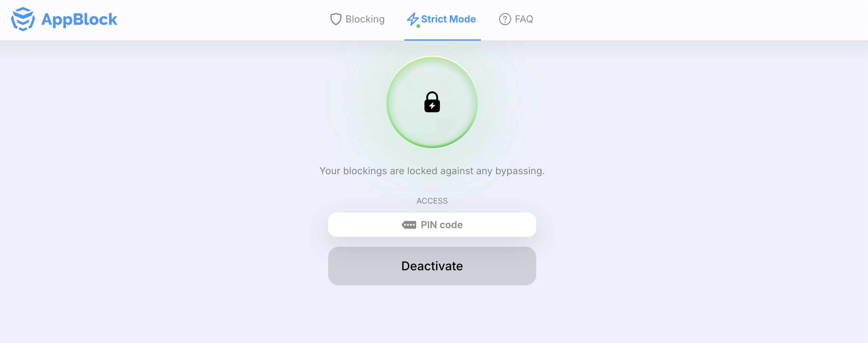Image resolution: width=868 pixels, height=343 pixels.
Task: Click the AppBlock brand name text
Action: tap(79, 20)
